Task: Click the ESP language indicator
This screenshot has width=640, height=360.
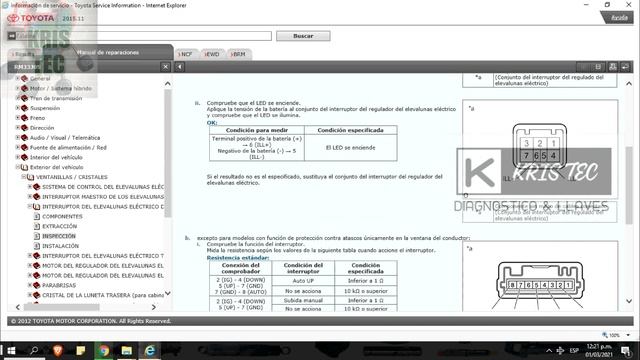Action: (x=574, y=351)
